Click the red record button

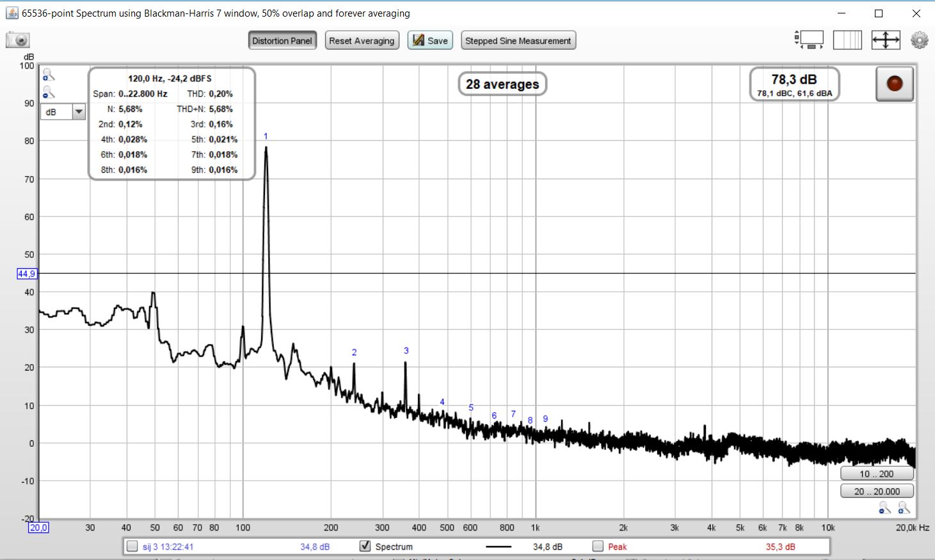click(894, 83)
